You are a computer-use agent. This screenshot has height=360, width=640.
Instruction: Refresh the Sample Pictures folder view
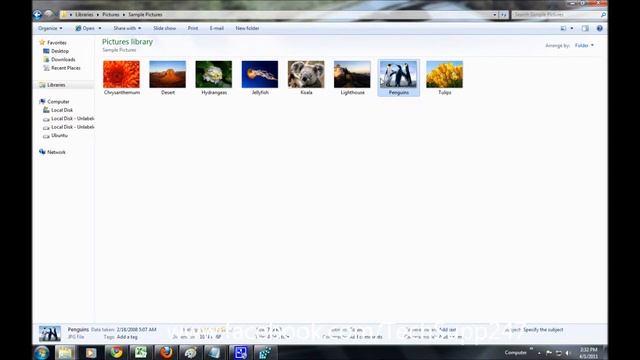tap(504, 15)
